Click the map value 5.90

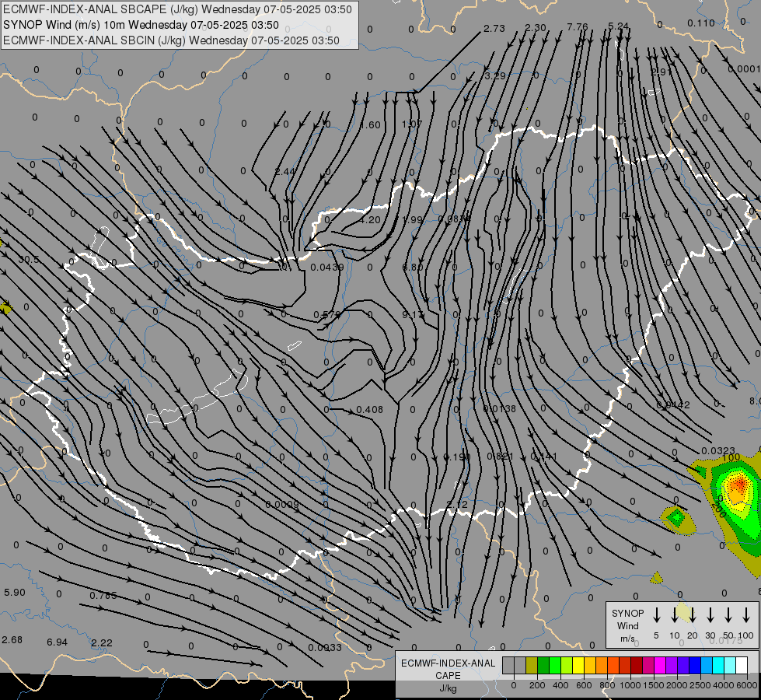click(x=15, y=592)
